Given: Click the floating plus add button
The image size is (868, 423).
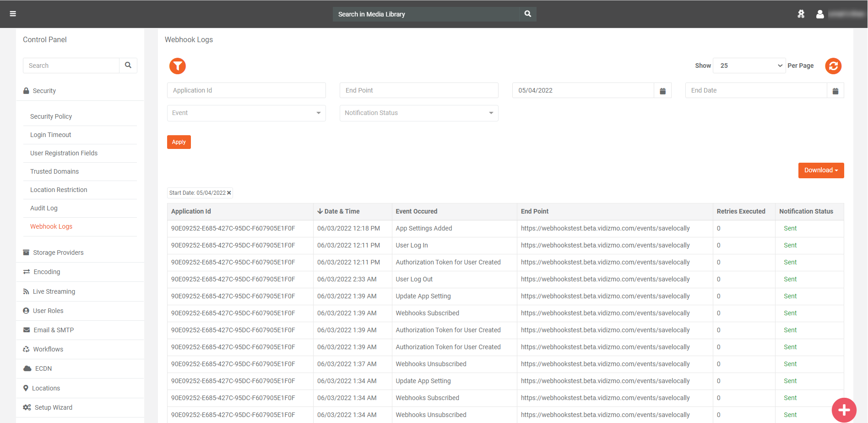Looking at the screenshot, I should point(844,410).
